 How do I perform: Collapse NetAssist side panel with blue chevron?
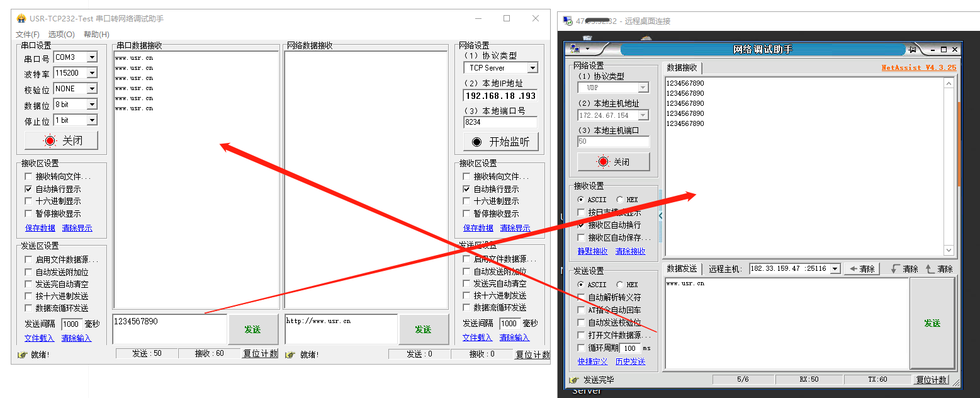[660, 215]
